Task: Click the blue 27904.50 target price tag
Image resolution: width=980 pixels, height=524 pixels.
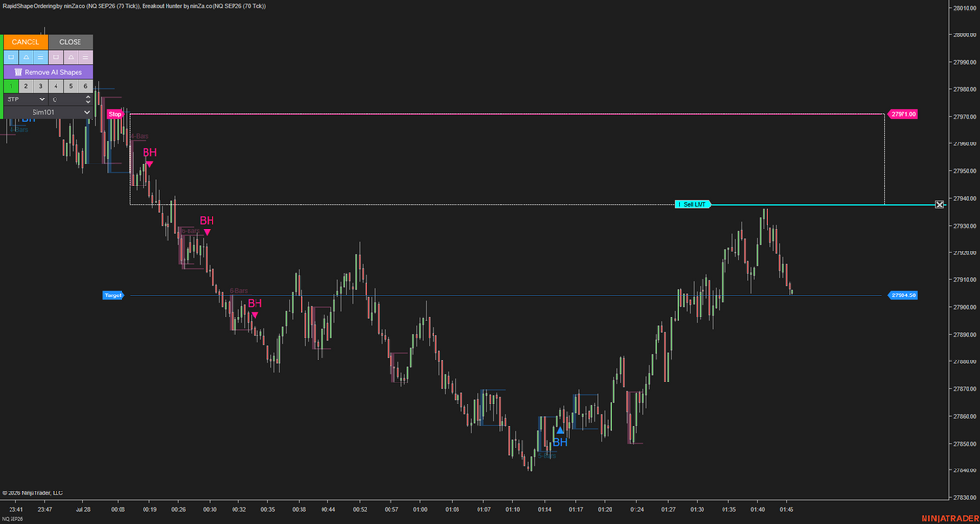Action: tap(902, 295)
